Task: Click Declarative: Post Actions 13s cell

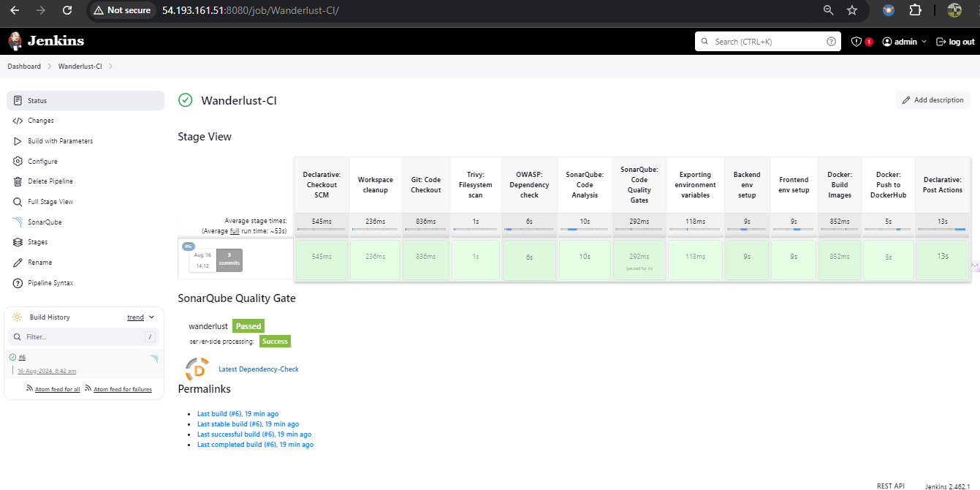Action: point(943,260)
